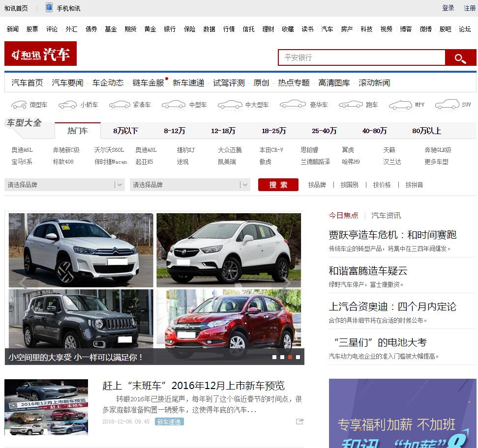
Task: Open the headline 和谐富腾造车疑云
Action: pyautogui.click(x=368, y=271)
